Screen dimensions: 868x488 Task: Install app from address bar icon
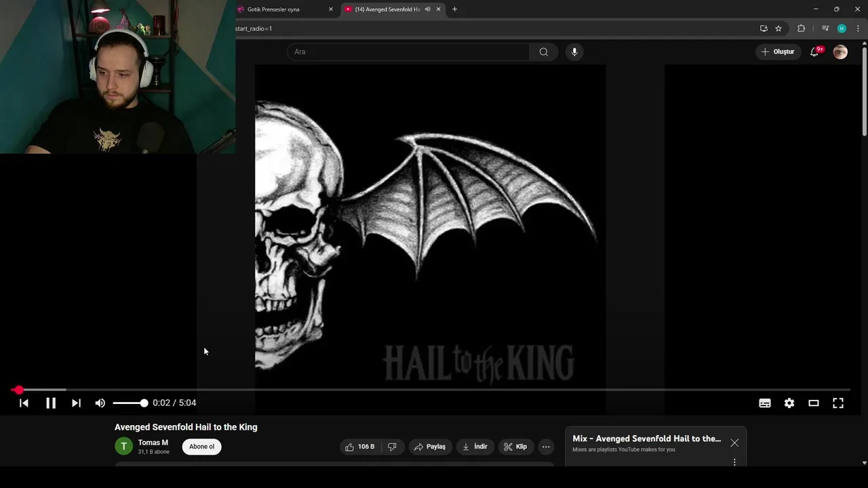click(764, 28)
